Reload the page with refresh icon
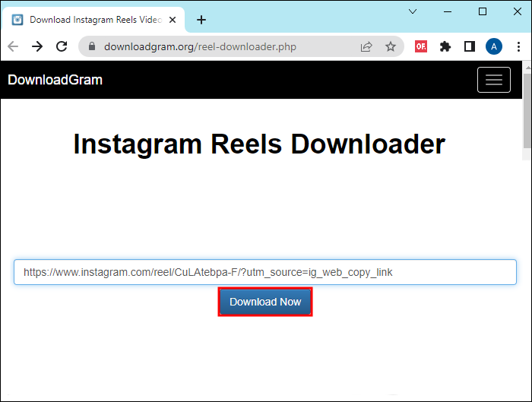 click(62, 46)
